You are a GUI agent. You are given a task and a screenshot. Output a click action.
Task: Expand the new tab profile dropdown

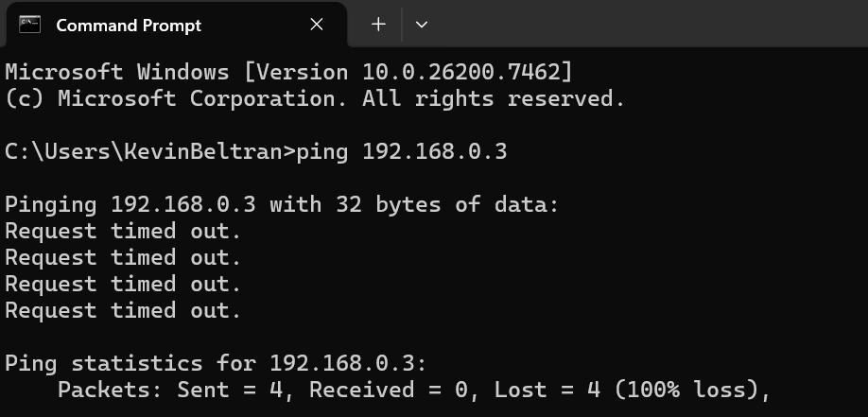click(x=422, y=25)
